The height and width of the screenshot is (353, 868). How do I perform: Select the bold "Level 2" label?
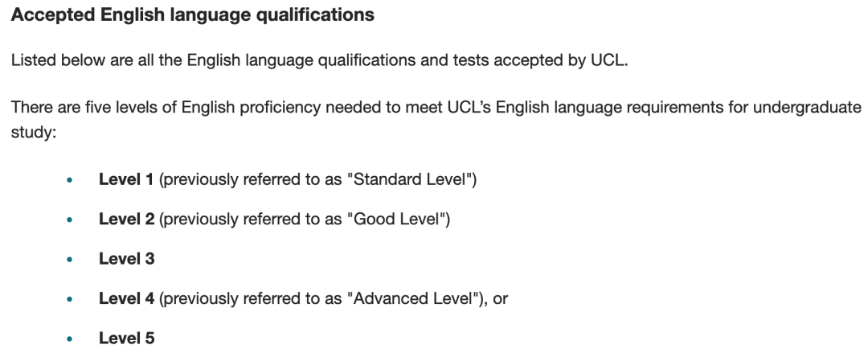tap(127, 219)
